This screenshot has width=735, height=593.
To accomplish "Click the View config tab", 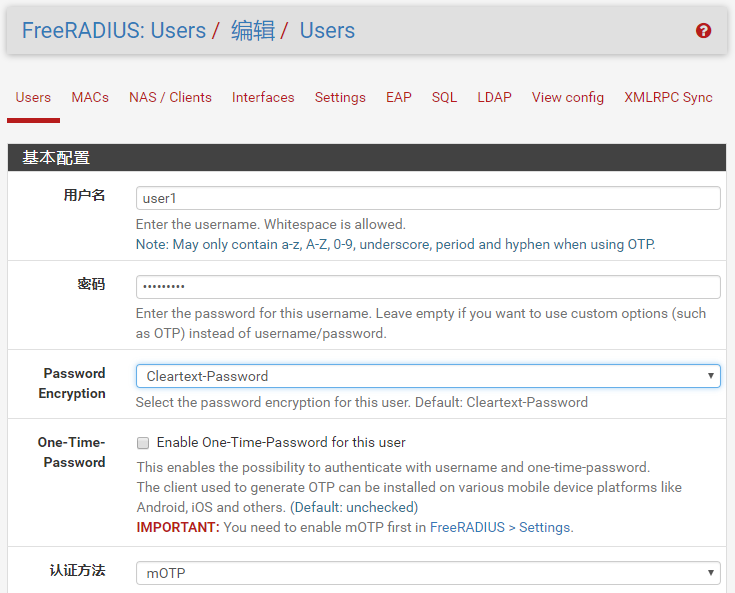I will click(x=567, y=97).
